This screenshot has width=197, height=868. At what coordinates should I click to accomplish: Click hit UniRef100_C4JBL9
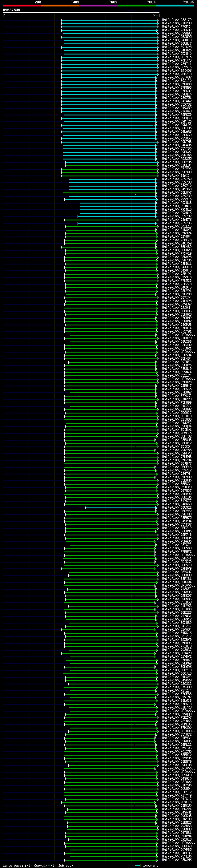[177, 40]
